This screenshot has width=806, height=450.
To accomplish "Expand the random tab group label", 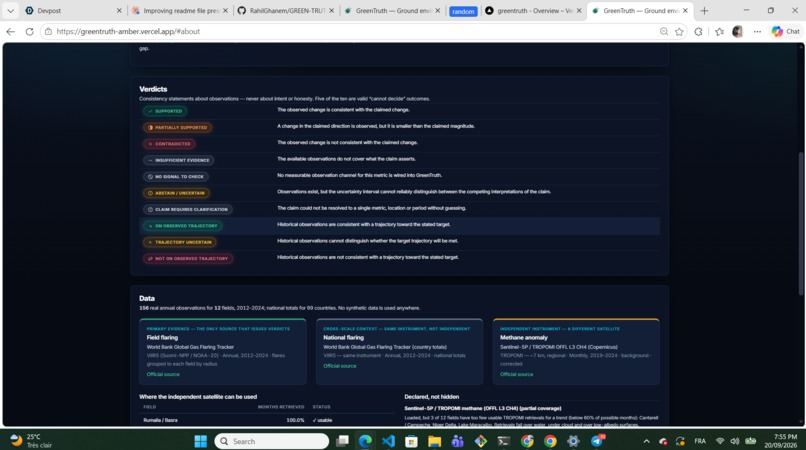I will (x=463, y=11).
